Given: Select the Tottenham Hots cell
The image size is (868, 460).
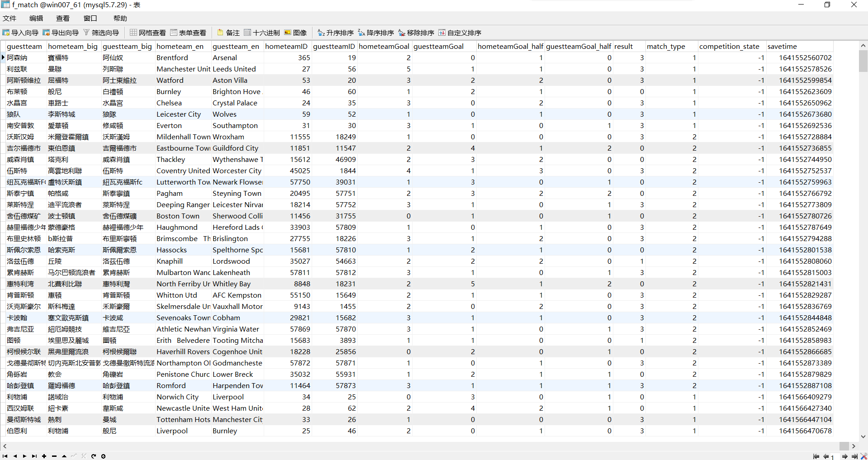Looking at the screenshot, I should point(183,419).
